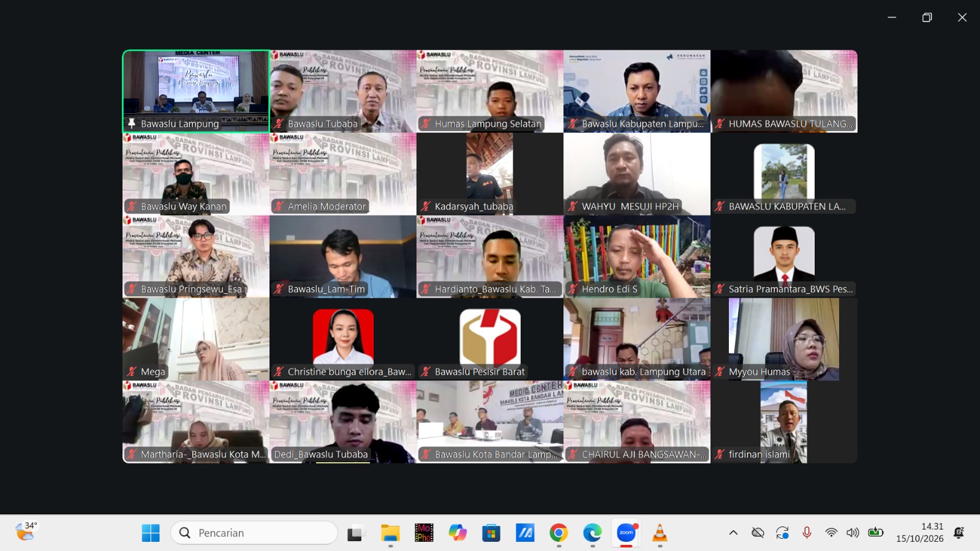980x551 pixels.
Task: Select the Dedi_Bawaslu Tubaba video tile
Action: click(343, 422)
